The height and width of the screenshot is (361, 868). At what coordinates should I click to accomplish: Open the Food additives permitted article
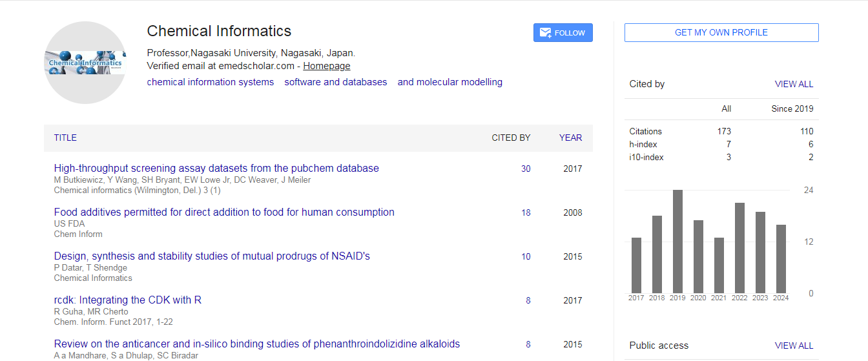(224, 212)
